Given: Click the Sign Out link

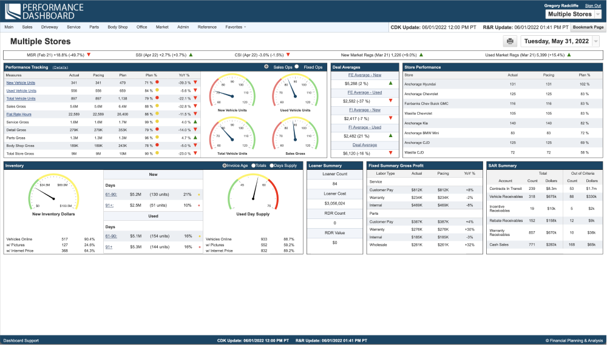Looking at the screenshot, I should pyautogui.click(x=593, y=5).
